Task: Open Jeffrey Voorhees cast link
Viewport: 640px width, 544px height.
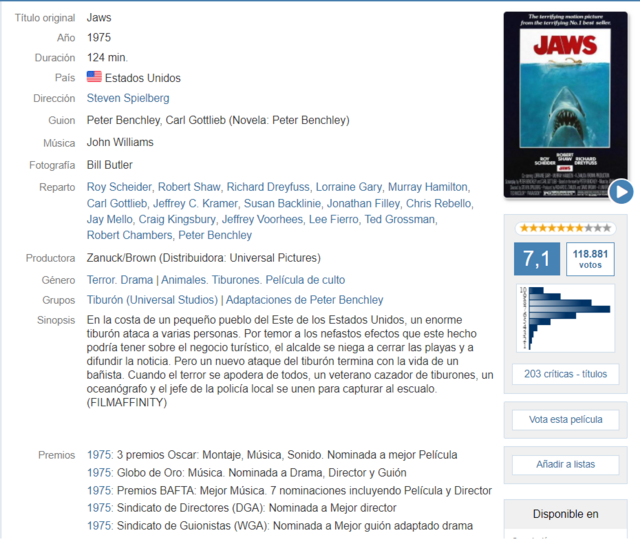Action: tap(262, 219)
